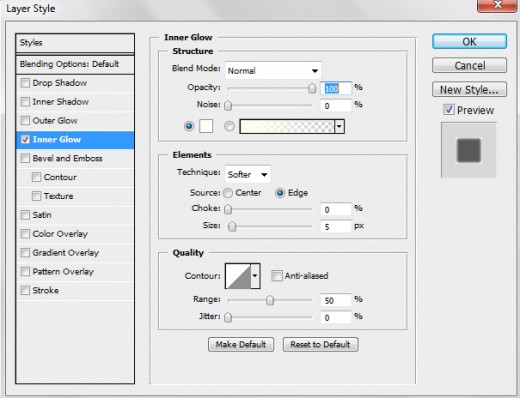The width and height of the screenshot is (520, 398).
Task: Confirm with the OK button
Action: click(469, 41)
